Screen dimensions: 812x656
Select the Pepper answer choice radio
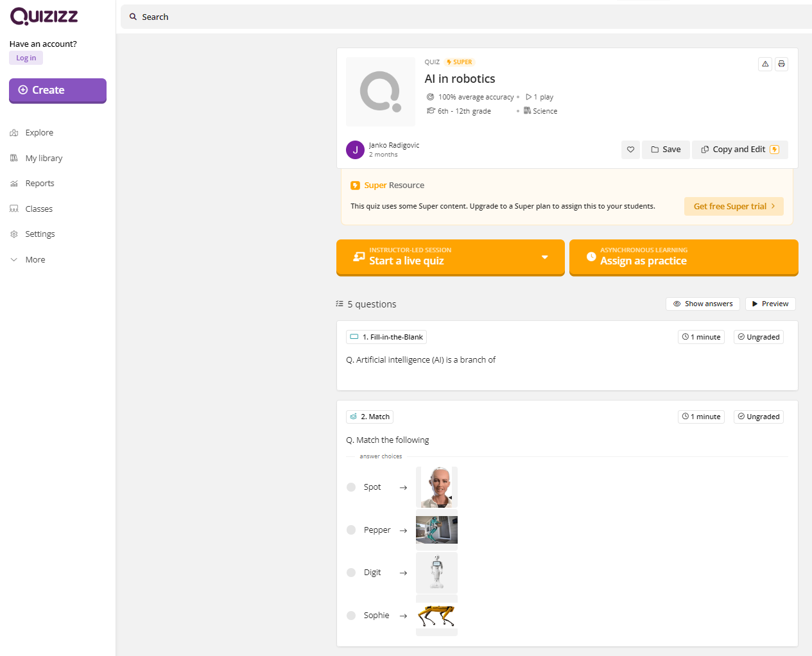[351, 530]
